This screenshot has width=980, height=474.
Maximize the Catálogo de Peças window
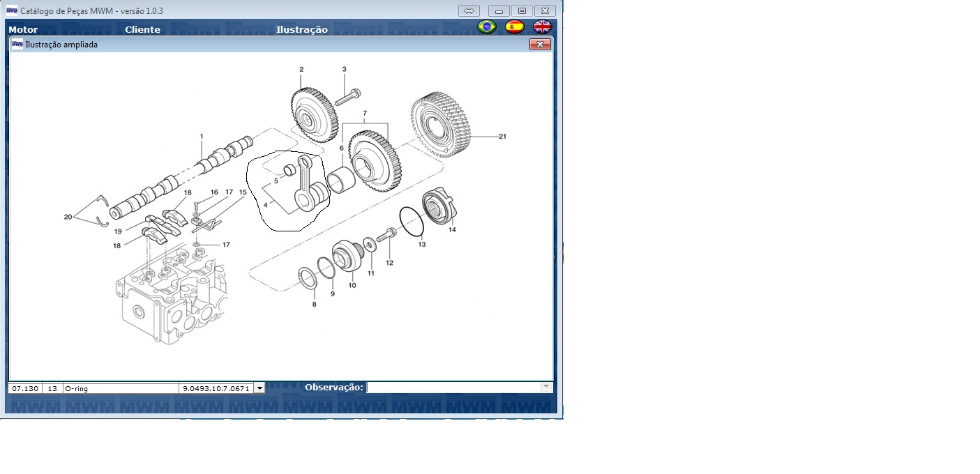(x=522, y=10)
